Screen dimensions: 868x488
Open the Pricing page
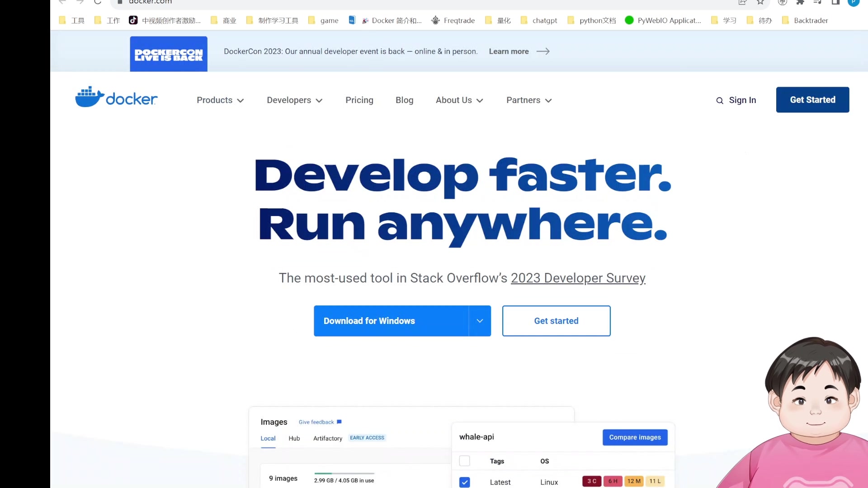359,100
